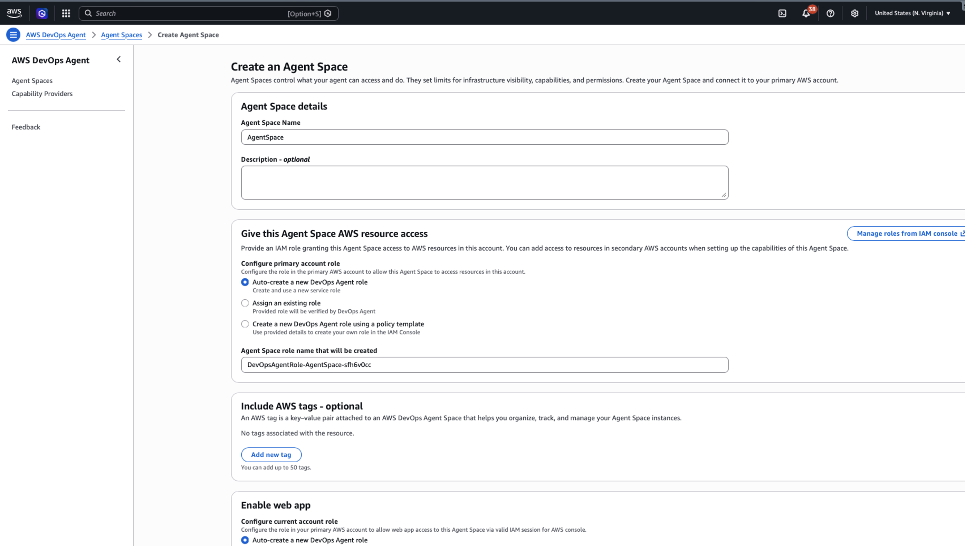Click the search magnifier icon
The height and width of the screenshot is (560, 965).
coord(88,13)
